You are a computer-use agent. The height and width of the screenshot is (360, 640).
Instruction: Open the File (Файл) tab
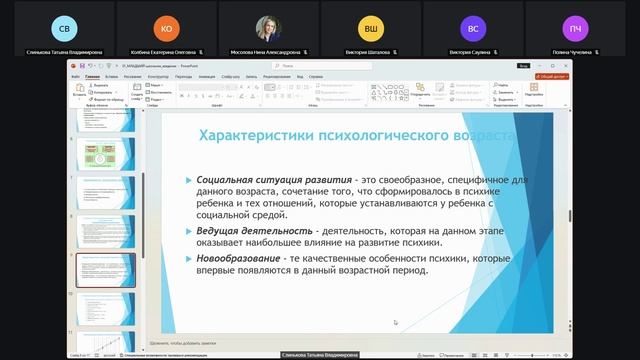coord(76,77)
